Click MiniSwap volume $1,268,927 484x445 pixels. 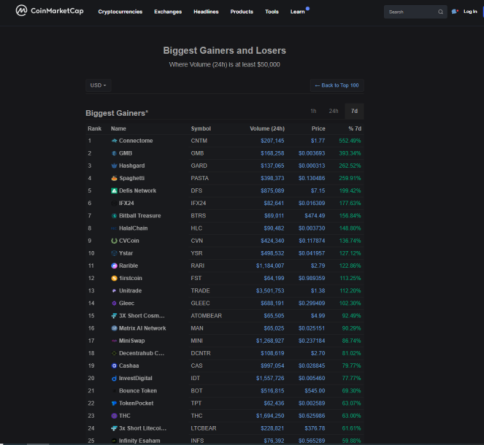pyautogui.click(x=270, y=341)
